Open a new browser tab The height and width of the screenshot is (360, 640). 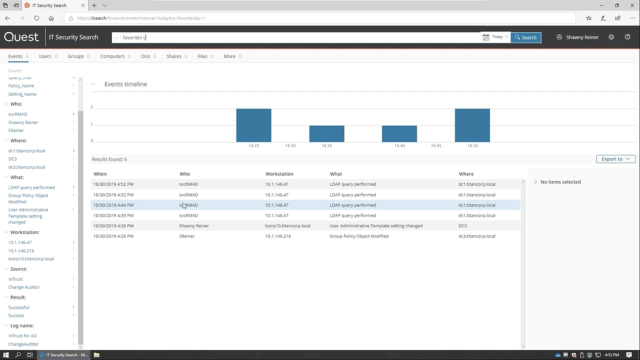click(94, 5)
